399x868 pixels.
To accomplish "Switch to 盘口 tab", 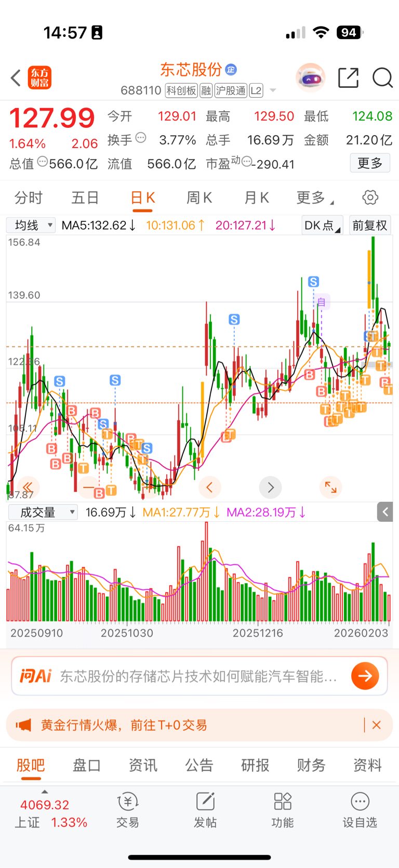I will pos(86,765).
